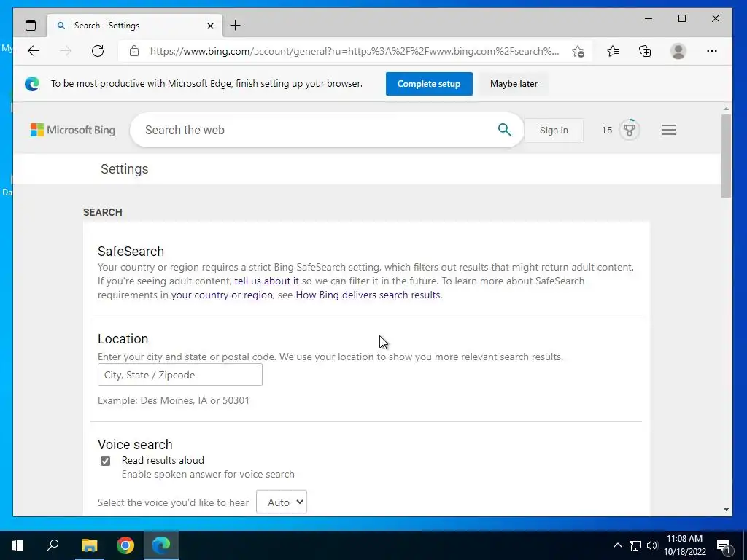Reload the page with refresh icon
Image resolution: width=747 pixels, height=560 pixels.
point(98,51)
